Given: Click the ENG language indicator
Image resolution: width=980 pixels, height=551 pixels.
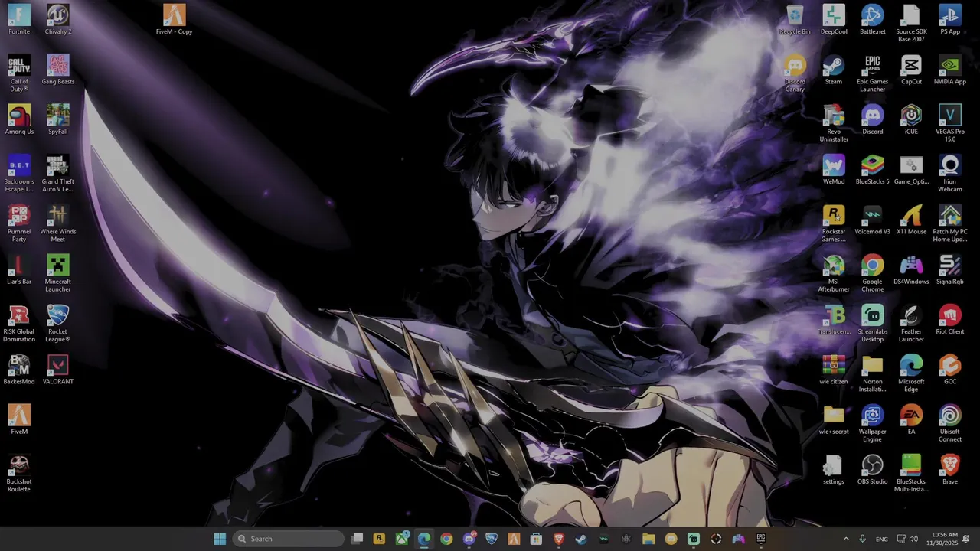Looking at the screenshot, I should pyautogui.click(x=882, y=539).
